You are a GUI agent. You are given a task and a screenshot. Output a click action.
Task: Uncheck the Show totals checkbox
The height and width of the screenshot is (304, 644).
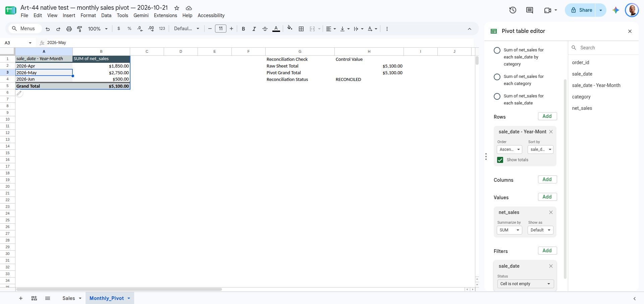(x=500, y=160)
